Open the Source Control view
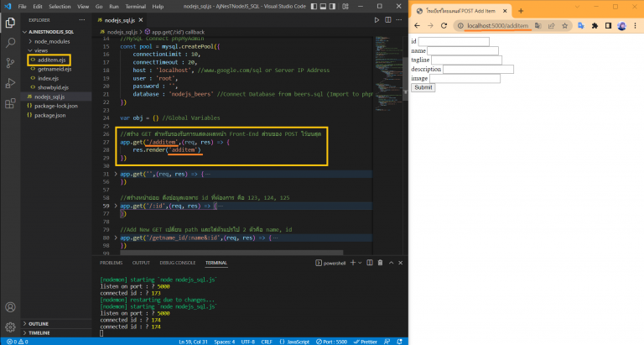This screenshot has width=644, height=345. (10, 62)
